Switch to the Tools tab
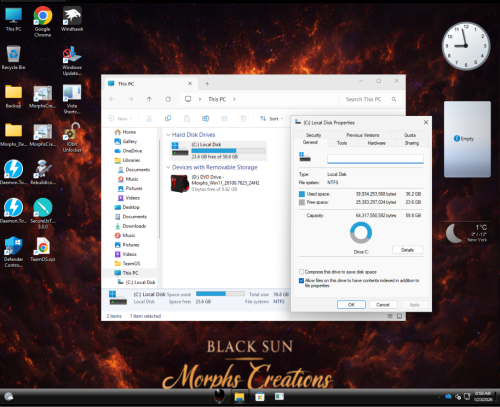 pyautogui.click(x=342, y=143)
